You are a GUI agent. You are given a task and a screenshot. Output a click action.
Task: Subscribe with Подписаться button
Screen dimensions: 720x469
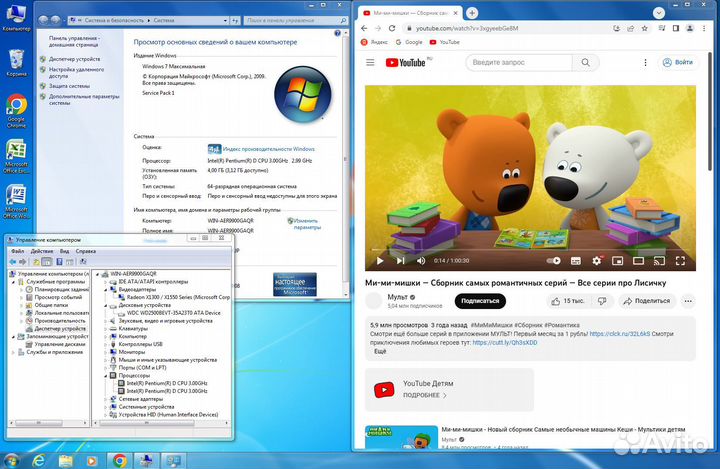click(x=480, y=301)
